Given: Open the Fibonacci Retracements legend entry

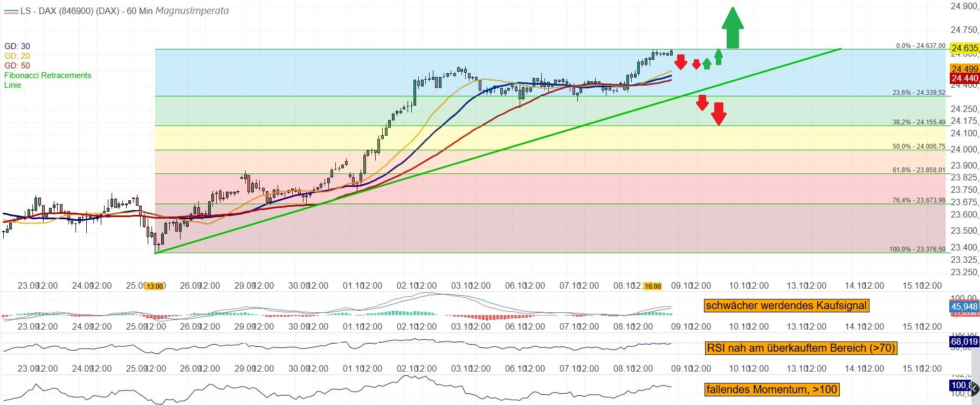Looking at the screenshot, I should click(x=48, y=75).
